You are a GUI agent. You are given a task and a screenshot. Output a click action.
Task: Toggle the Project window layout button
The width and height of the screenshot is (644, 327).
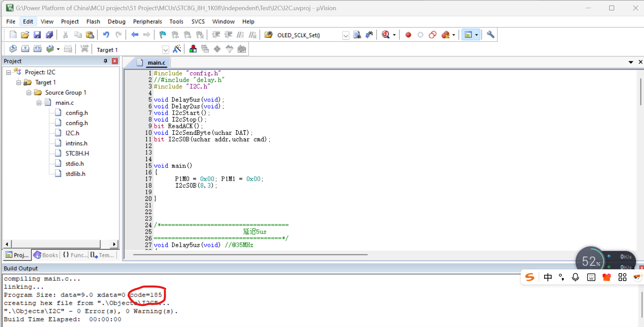[x=468, y=35]
